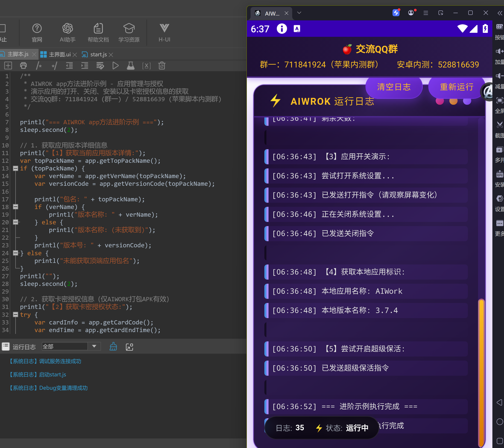Click the uncomment */ icon
504x448 pixels.
pos(54,66)
